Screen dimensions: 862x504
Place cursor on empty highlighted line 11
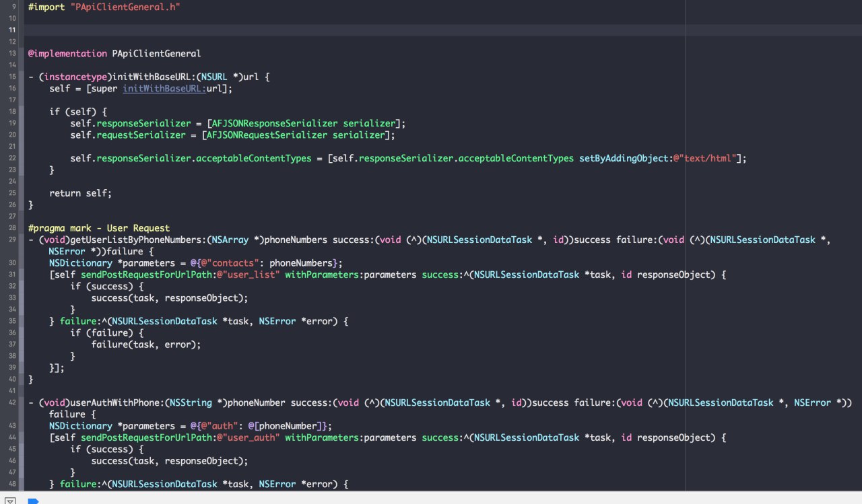354,30
